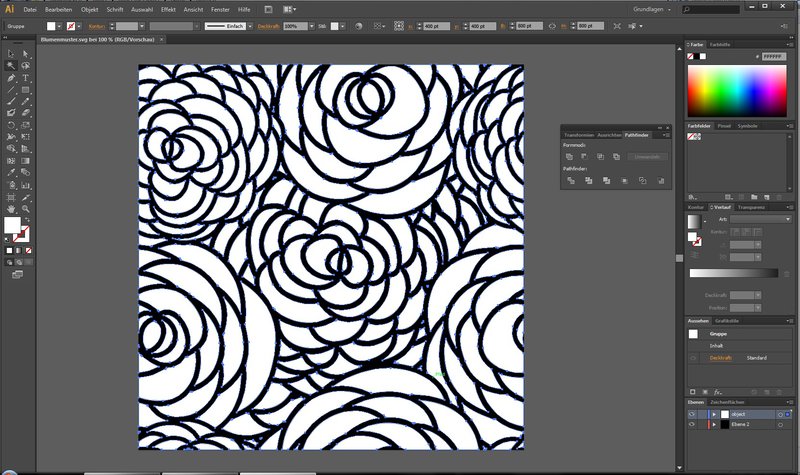The width and height of the screenshot is (800, 475).
Task: Click the large white fill swatch in toolbox
Action: (x=12, y=225)
